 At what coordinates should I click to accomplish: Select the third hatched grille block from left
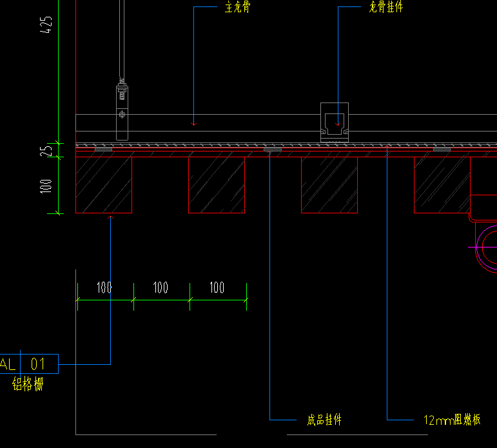(329, 185)
